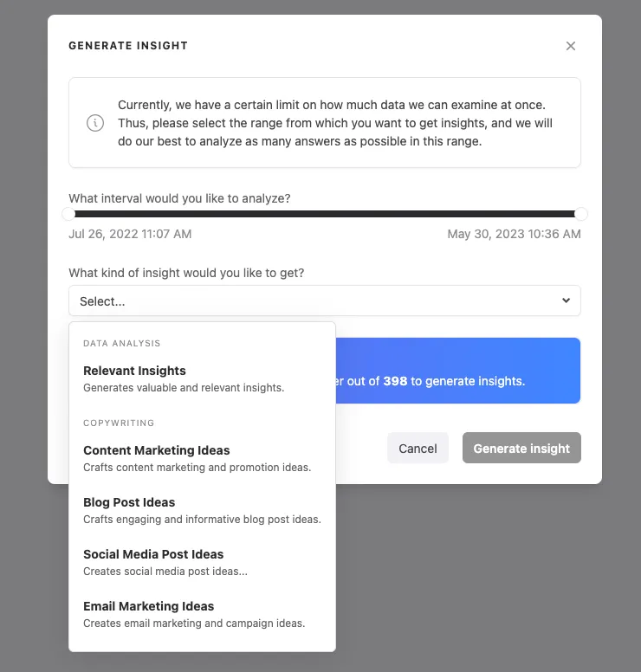Select Content Marketing Ideas option

coord(202,459)
